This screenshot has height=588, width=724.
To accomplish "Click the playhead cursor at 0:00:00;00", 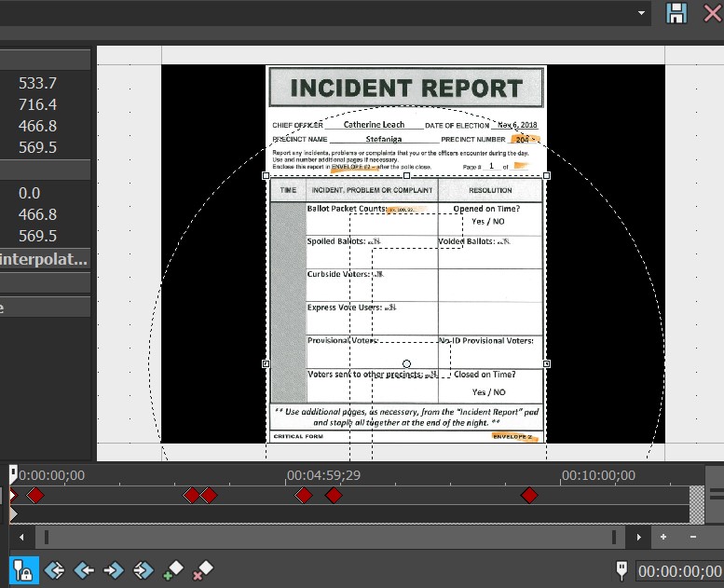I will pyautogui.click(x=13, y=474).
